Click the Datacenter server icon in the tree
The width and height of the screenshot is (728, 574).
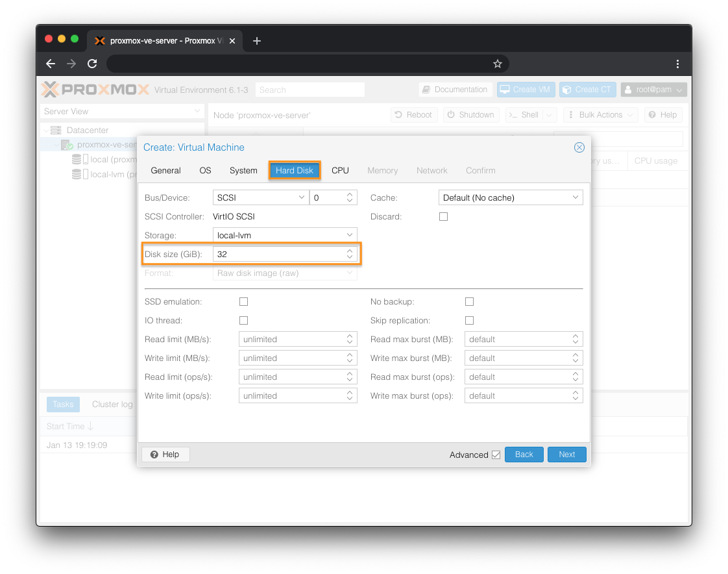point(56,130)
